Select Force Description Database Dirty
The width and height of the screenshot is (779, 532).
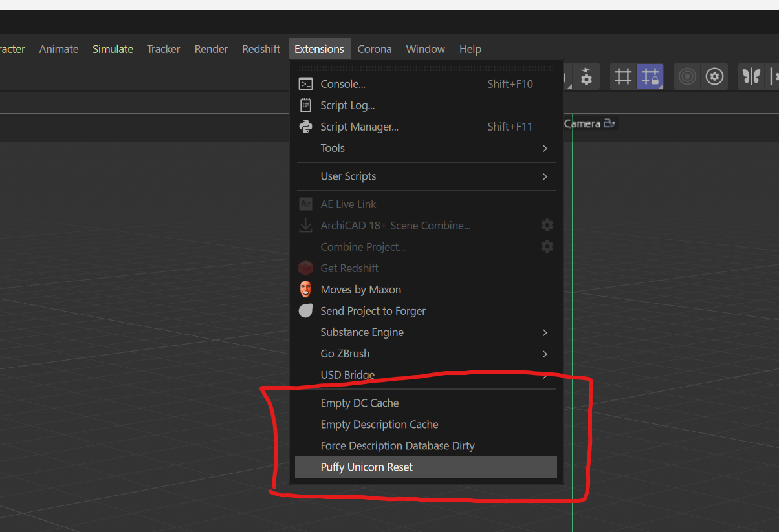pos(426,446)
